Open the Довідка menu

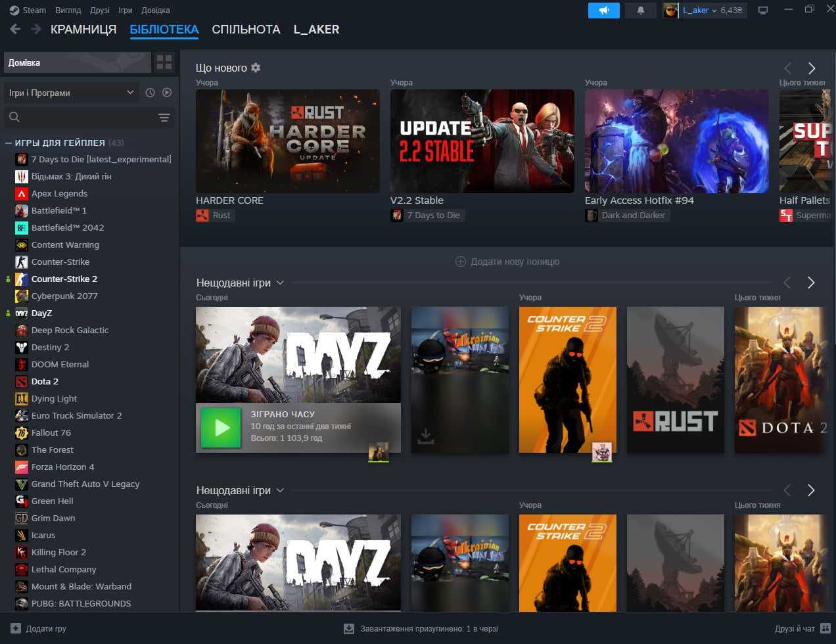pyautogui.click(x=155, y=10)
